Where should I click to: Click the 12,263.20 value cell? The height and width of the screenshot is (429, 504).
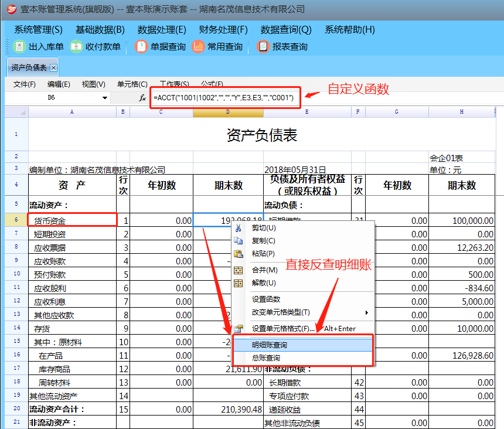click(462, 247)
